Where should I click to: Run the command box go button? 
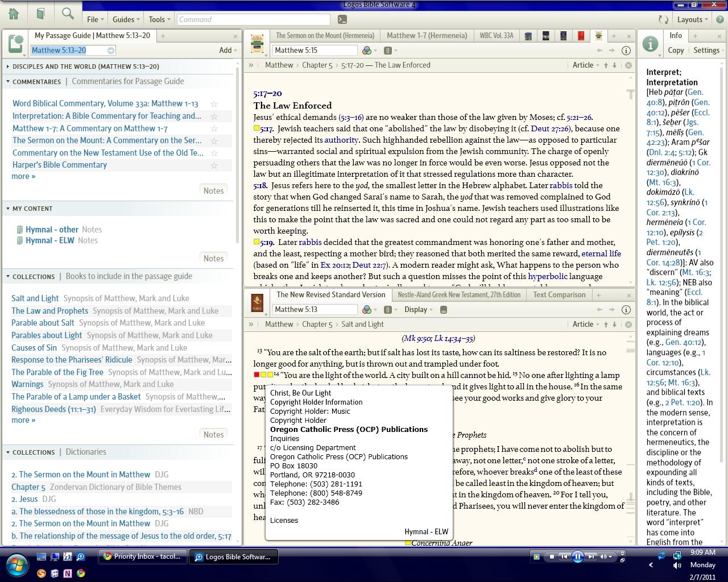point(342,19)
